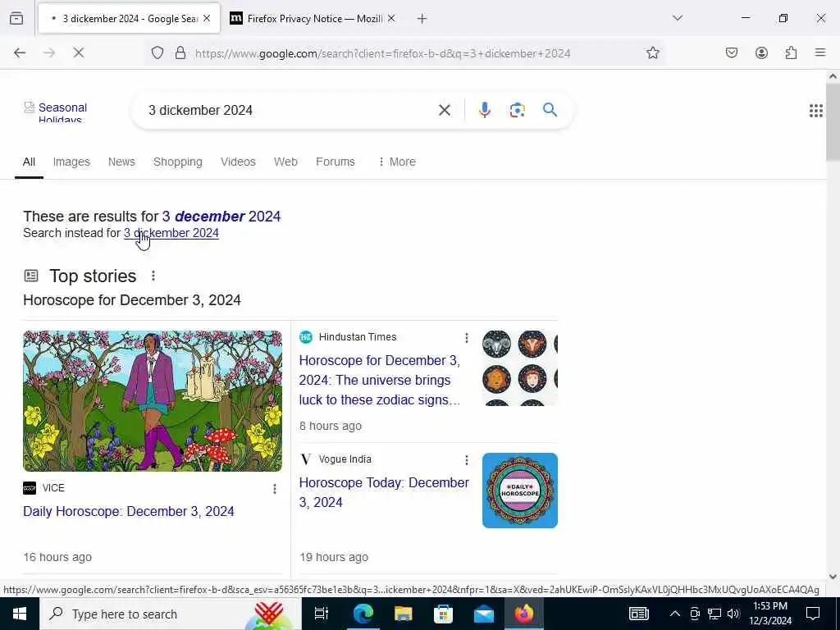This screenshot has width=840, height=630.
Task: Bookmark this page with star icon
Action: [x=652, y=52]
